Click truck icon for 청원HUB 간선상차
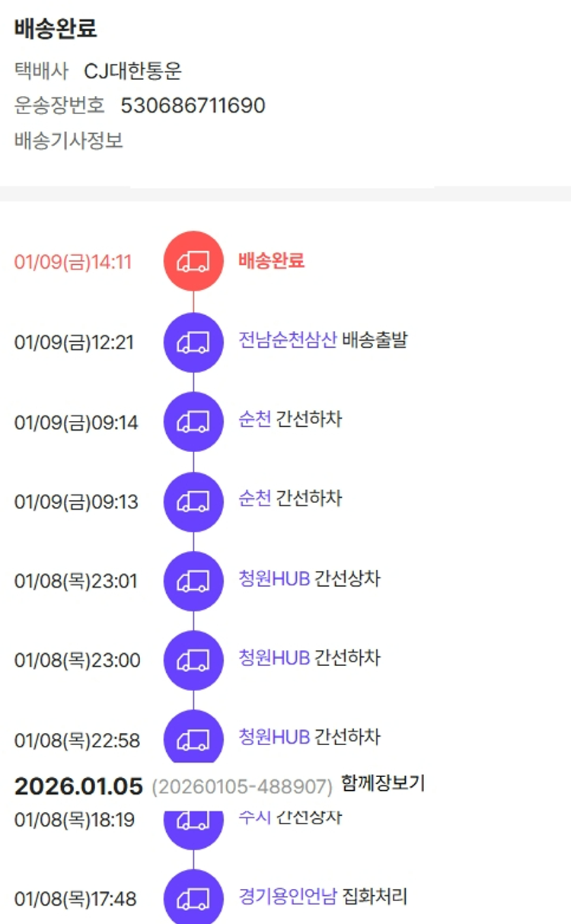Viewport: 571px width, 924px height. click(x=193, y=581)
